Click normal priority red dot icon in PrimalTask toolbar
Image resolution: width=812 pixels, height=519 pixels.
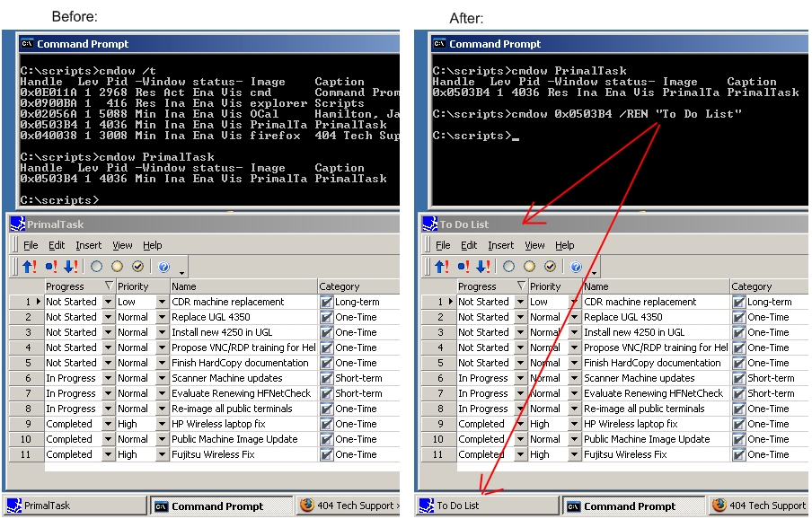pyautogui.click(x=50, y=267)
